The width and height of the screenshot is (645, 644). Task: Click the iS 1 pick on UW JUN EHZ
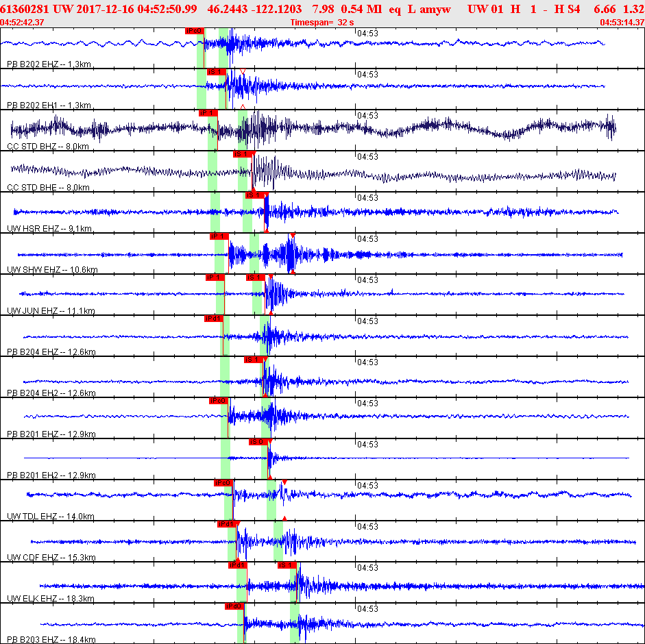point(256,277)
